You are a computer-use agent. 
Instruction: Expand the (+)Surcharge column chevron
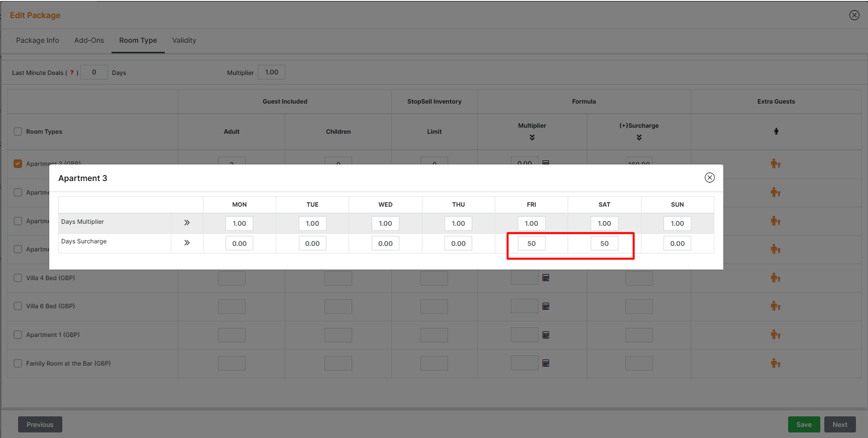click(639, 137)
